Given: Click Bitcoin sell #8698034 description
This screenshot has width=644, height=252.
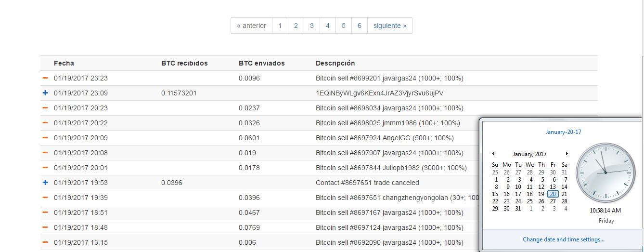Looking at the screenshot, I should (389, 108).
